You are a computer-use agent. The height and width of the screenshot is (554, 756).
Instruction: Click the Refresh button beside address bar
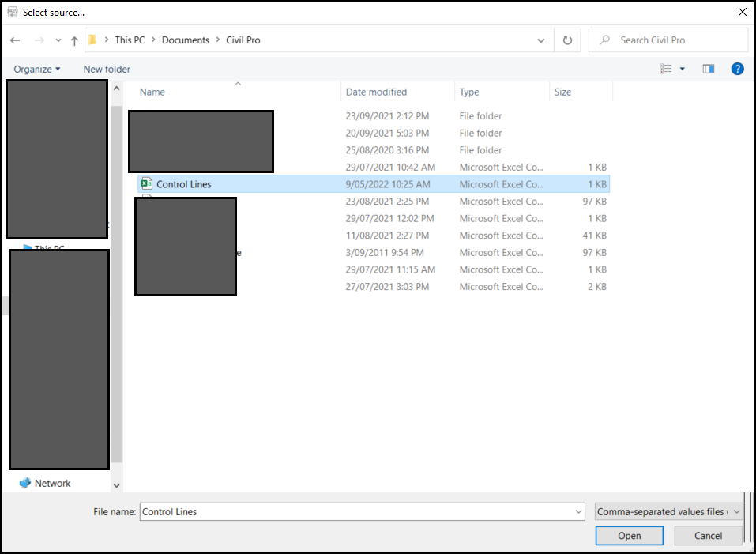coord(567,40)
